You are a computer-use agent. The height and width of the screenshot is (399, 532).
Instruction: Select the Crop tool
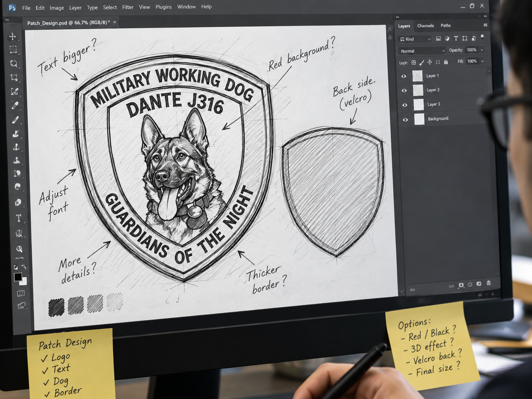click(14, 78)
